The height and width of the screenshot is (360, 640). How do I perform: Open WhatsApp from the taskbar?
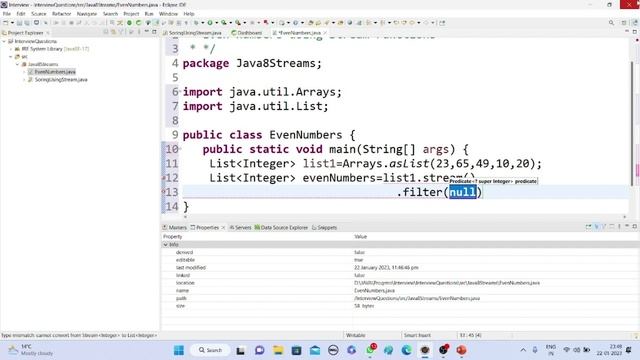370,350
